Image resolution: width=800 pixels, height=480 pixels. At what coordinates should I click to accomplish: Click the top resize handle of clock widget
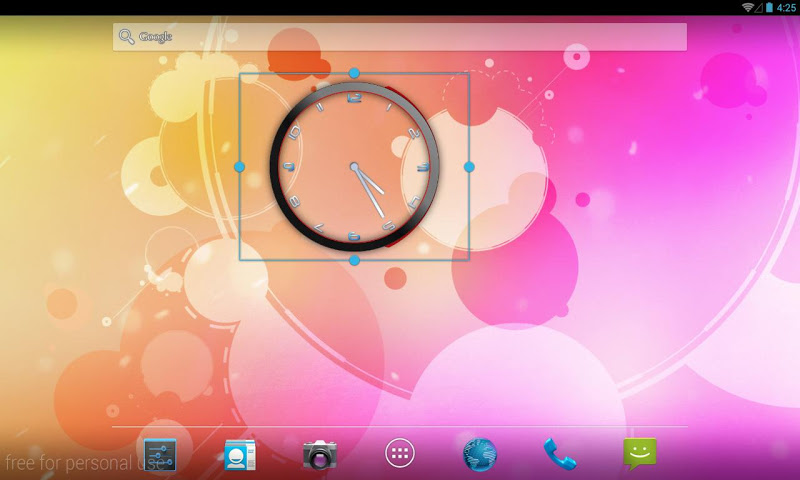pyautogui.click(x=354, y=73)
